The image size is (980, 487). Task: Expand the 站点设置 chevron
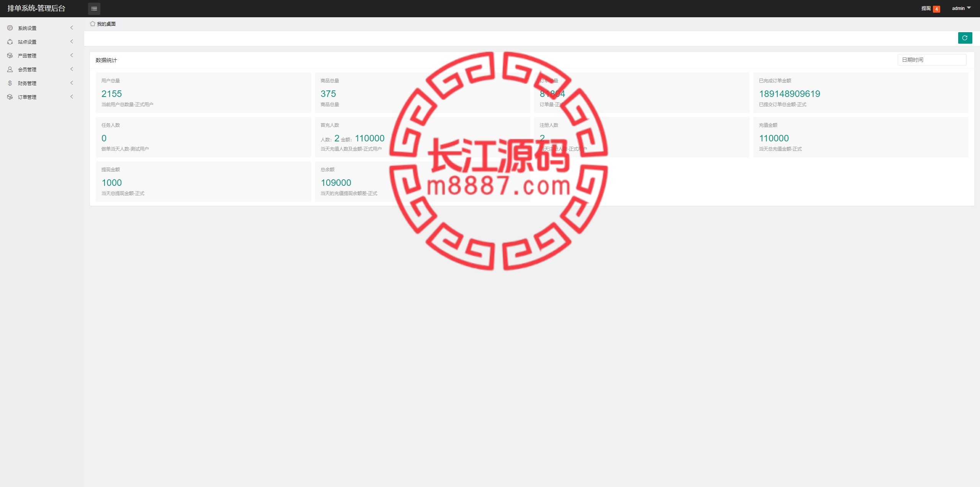click(x=72, y=42)
